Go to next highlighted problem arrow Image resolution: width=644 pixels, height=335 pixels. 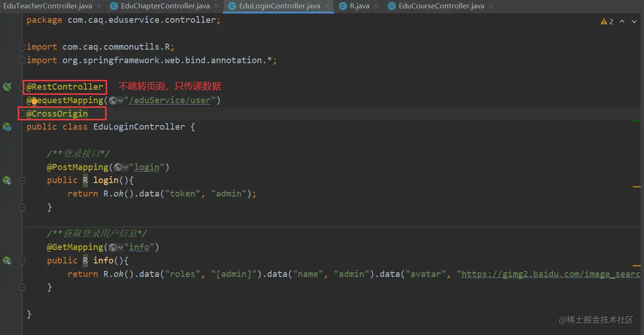coord(634,21)
